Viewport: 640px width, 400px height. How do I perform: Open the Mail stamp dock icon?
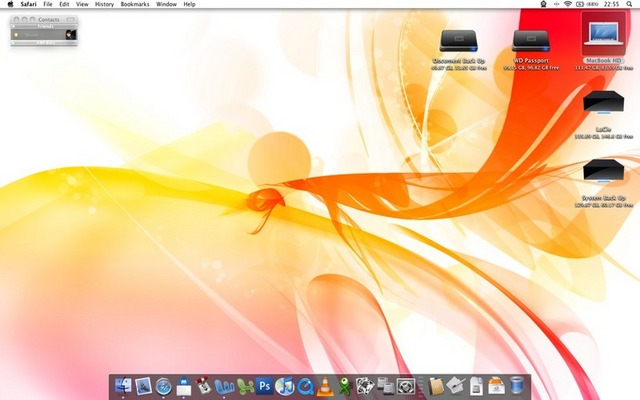pos(184,386)
